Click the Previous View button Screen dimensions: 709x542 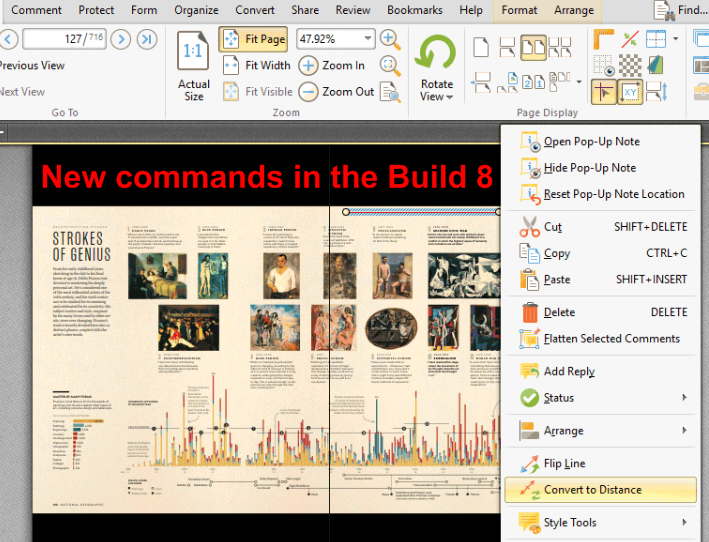point(32,66)
